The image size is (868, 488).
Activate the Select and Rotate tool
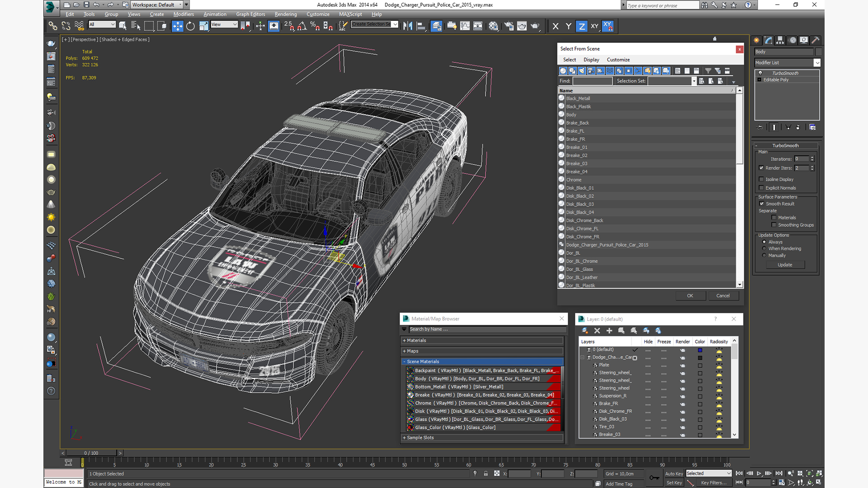[191, 26]
